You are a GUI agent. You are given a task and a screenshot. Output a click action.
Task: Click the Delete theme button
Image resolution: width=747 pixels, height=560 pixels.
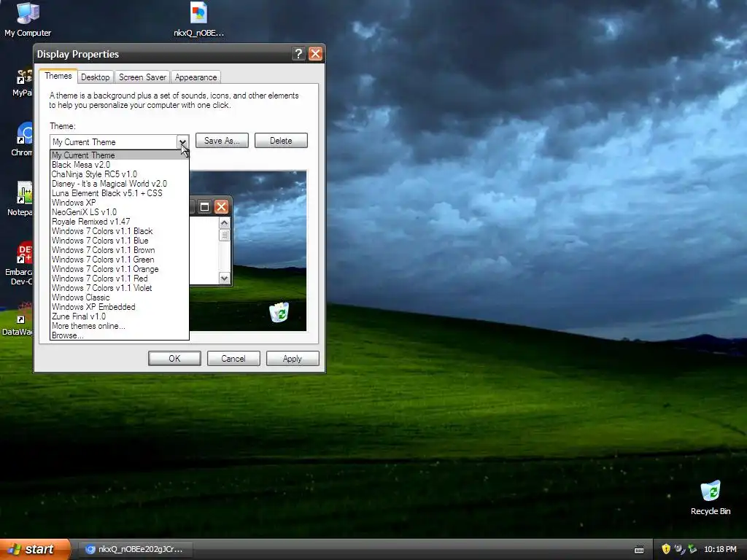(x=281, y=141)
